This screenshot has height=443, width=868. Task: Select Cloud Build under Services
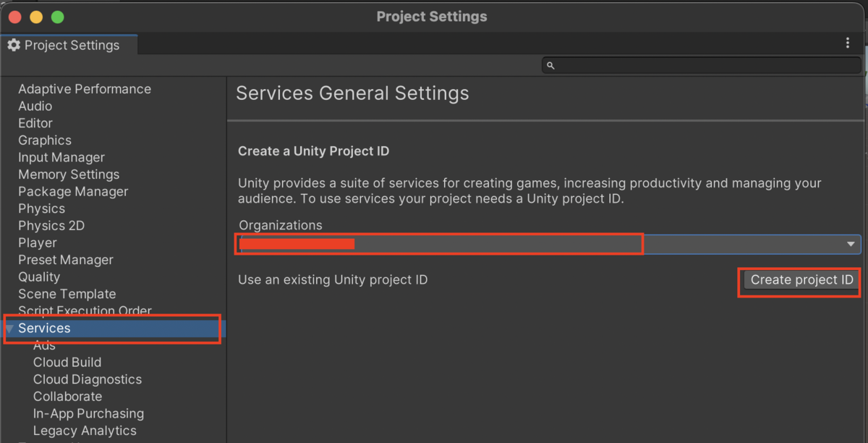(x=67, y=363)
